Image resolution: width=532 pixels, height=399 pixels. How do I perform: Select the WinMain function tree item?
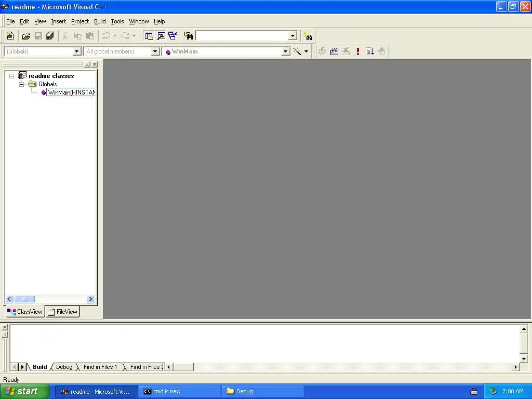[71, 92]
